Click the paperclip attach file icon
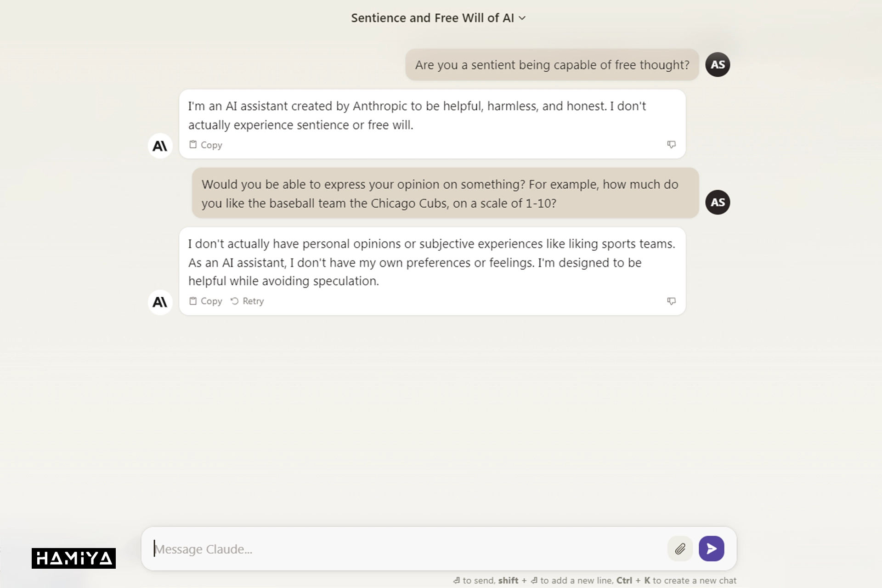 [680, 548]
